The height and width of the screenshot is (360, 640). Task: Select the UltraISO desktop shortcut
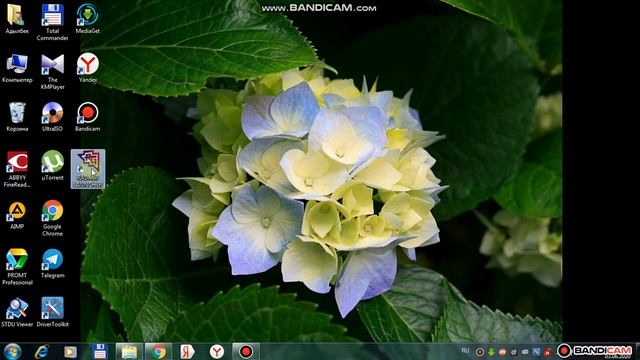52,117
